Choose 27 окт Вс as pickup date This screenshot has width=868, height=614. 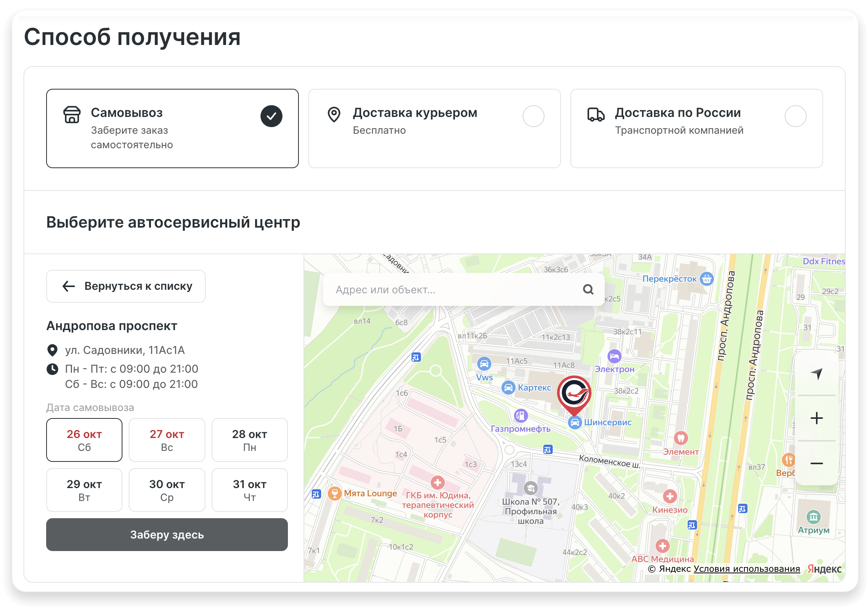[x=167, y=440]
